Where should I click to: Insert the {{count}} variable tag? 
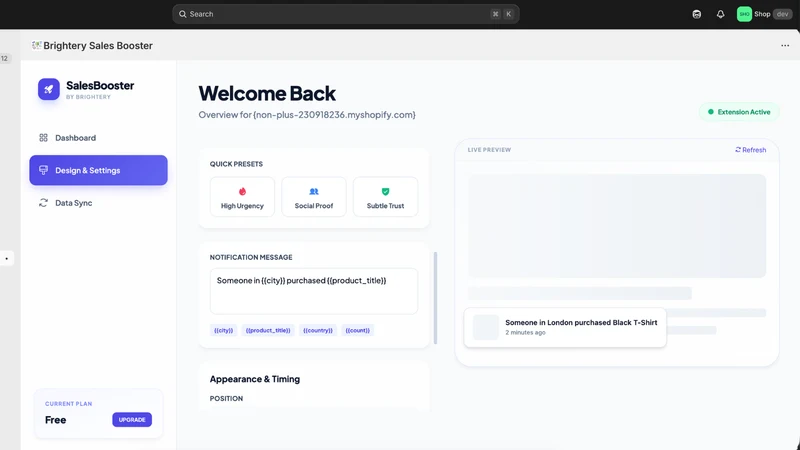coord(358,330)
